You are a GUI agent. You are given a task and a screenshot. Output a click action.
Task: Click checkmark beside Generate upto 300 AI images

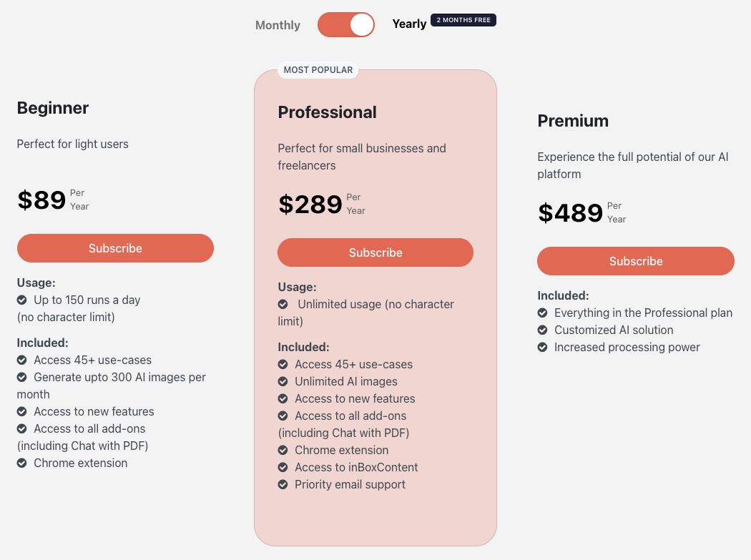point(22,378)
